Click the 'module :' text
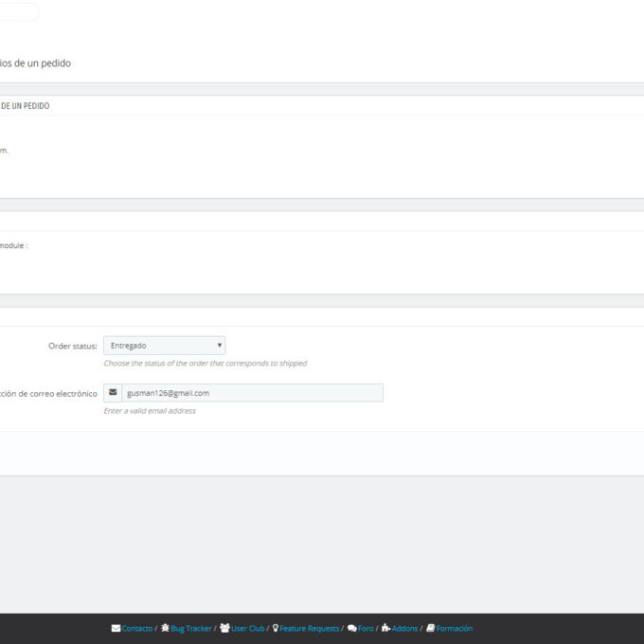Viewport: 644px width, 644px height. (x=13, y=245)
